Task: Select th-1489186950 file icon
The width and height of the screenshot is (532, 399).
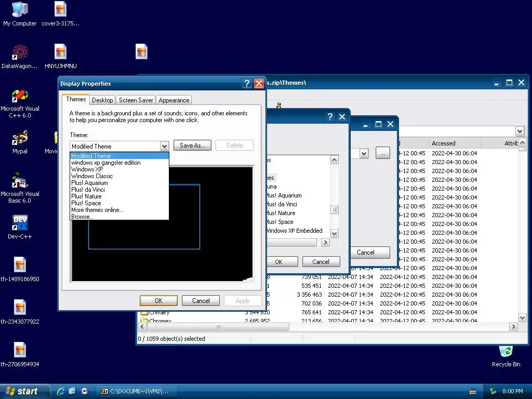Action: coord(20,270)
